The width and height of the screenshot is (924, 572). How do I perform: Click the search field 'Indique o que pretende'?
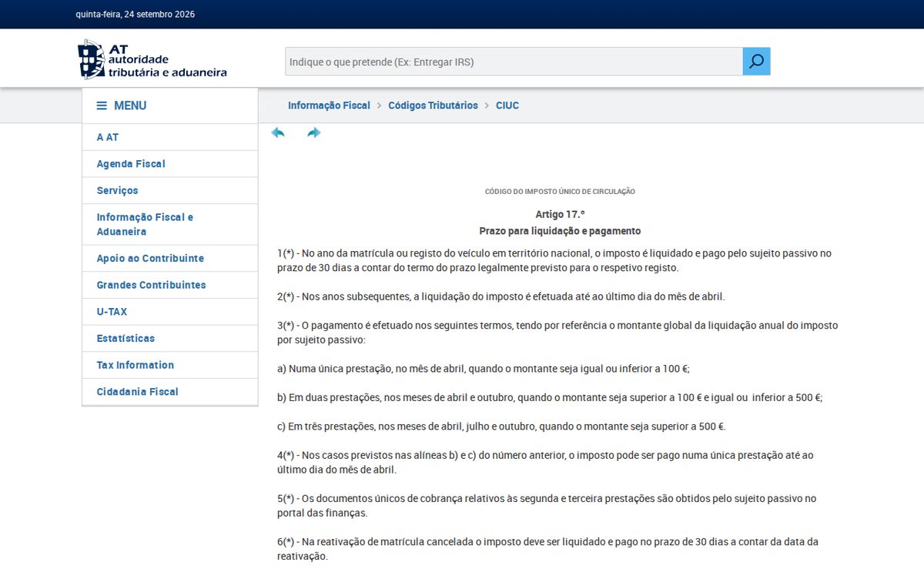tap(514, 62)
